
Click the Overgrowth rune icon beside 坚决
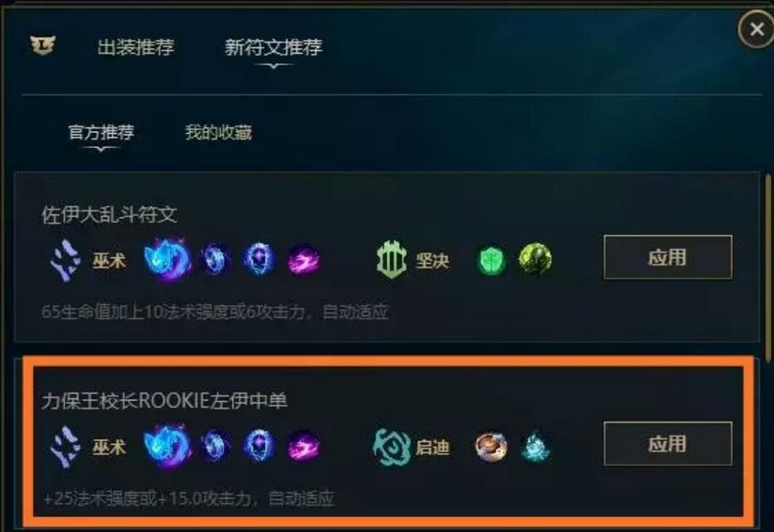tap(535, 259)
